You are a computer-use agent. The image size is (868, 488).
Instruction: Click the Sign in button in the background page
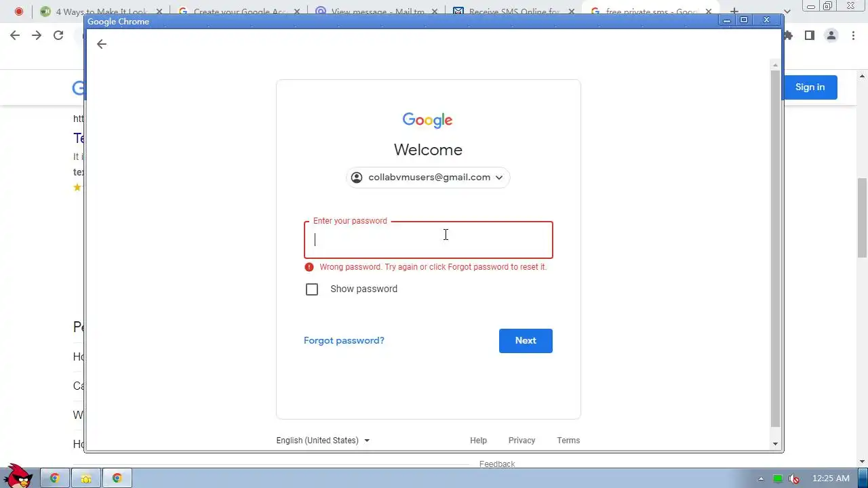tap(810, 87)
